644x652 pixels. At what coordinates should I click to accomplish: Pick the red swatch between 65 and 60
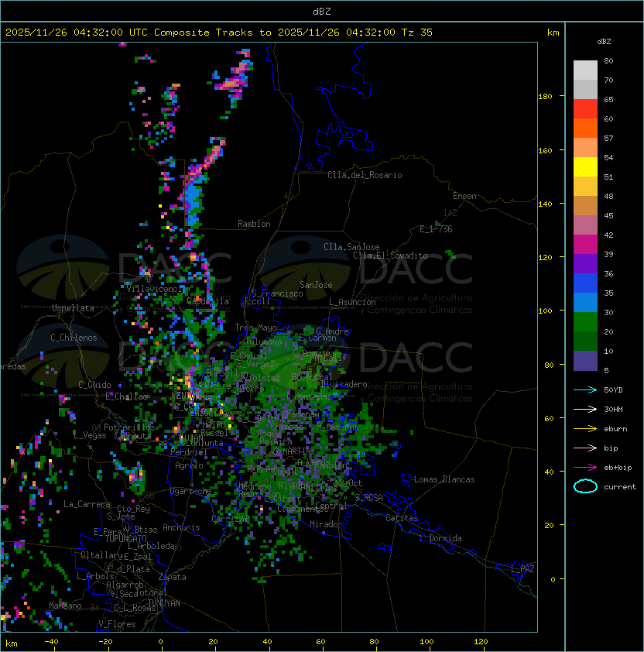585,109
